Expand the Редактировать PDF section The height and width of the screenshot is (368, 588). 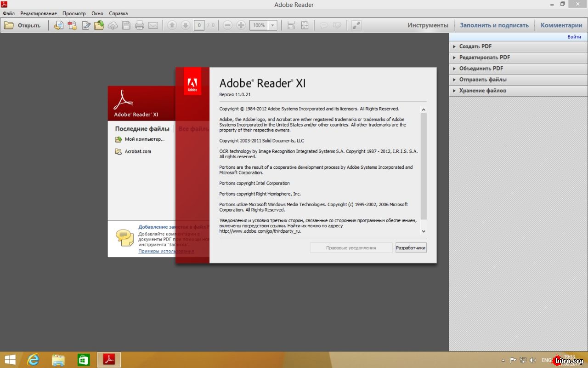click(518, 57)
